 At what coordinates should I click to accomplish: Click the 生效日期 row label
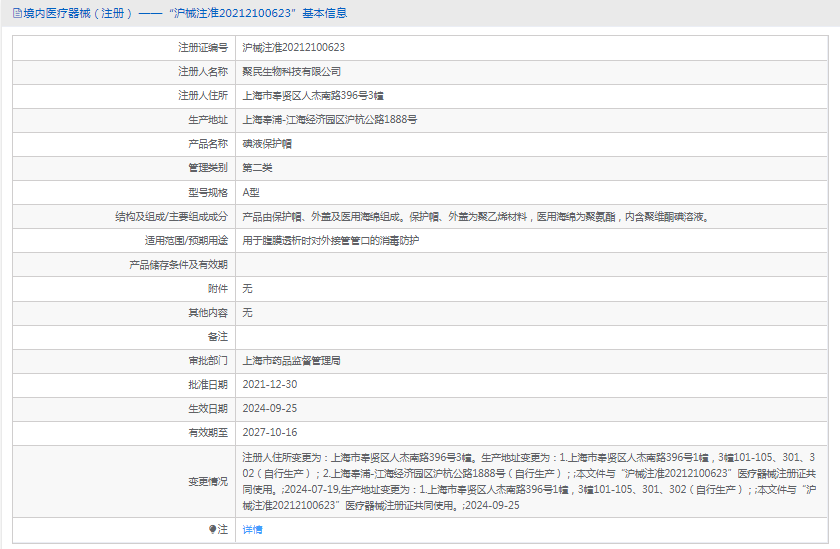click(208, 409)
